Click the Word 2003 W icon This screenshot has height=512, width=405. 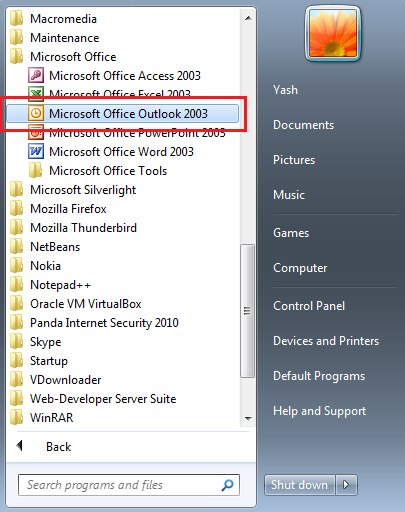pyautogui.click(x=36, y=152)
